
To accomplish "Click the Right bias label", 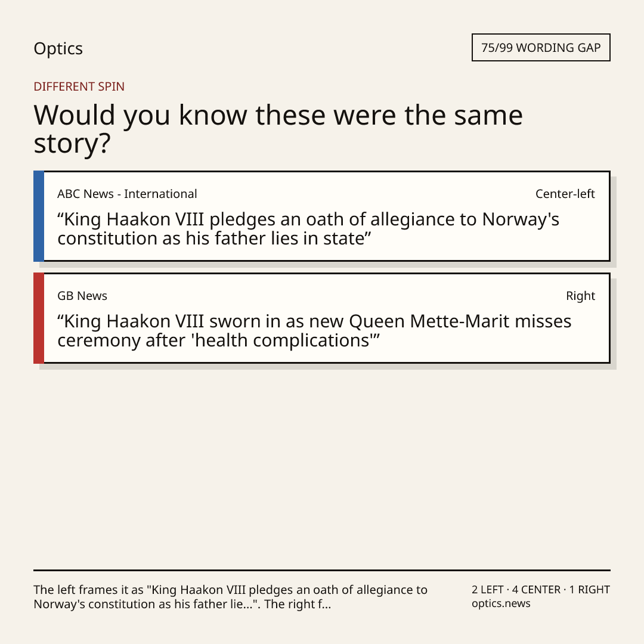I will [580, 296].
